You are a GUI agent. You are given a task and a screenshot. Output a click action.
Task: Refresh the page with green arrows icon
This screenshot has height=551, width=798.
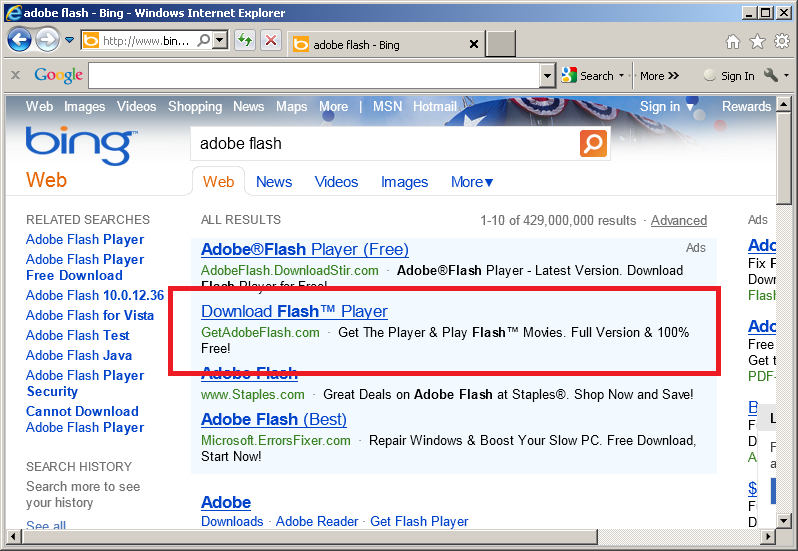245,40
